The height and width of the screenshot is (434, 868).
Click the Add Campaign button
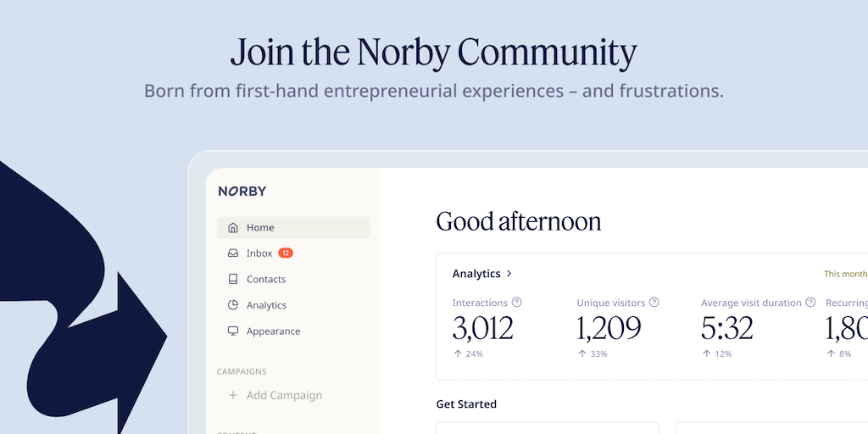(x=284, y=395)
